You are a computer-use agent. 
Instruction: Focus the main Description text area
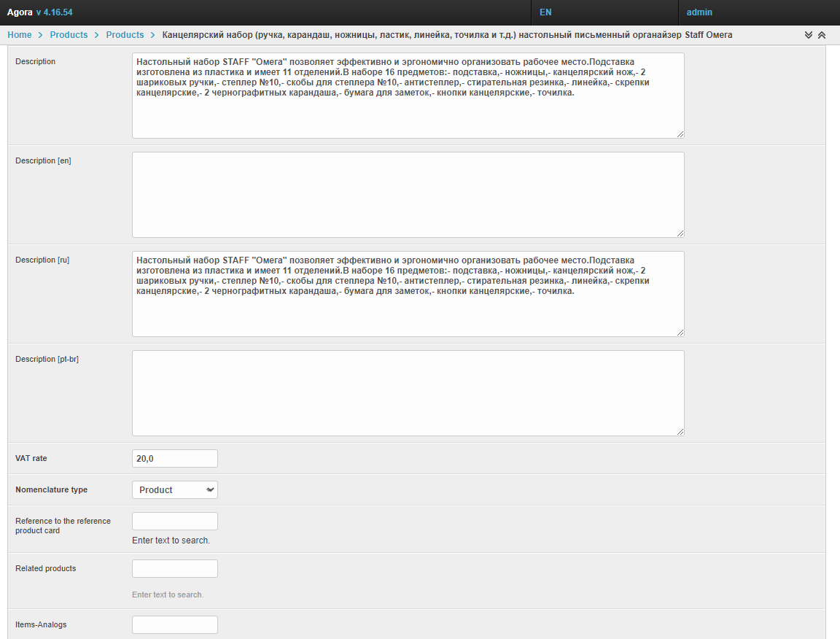[408, 109]
